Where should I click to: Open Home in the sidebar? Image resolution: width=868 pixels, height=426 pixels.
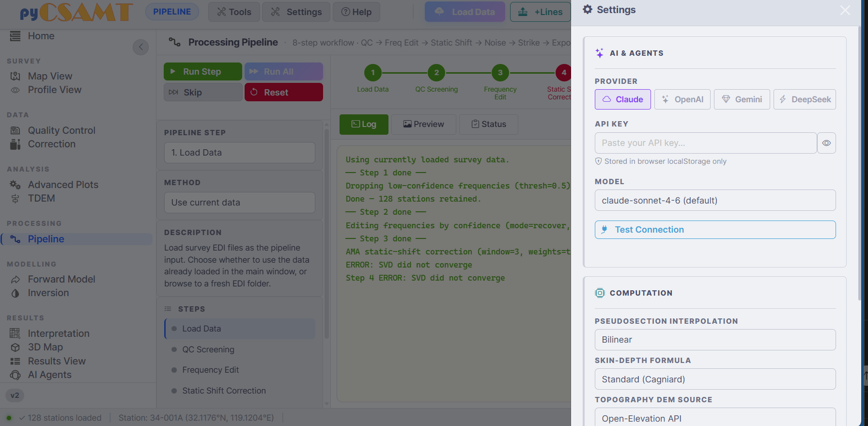[41, 36]
